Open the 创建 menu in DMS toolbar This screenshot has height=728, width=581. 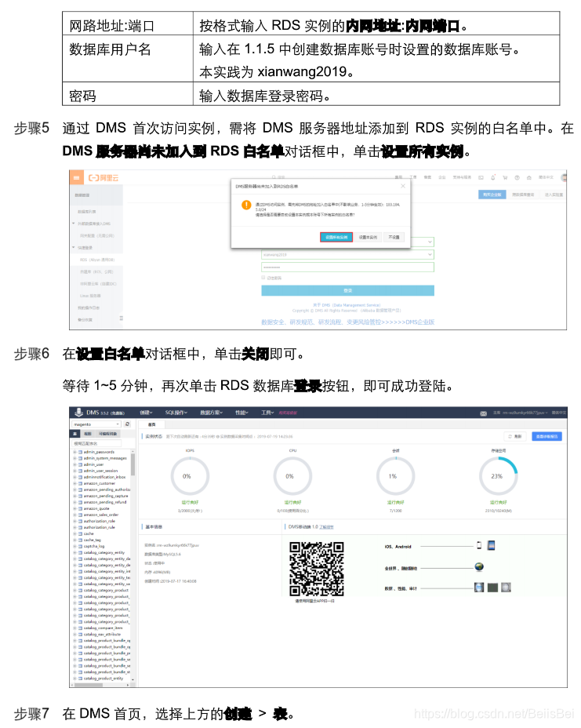[146, 413]
